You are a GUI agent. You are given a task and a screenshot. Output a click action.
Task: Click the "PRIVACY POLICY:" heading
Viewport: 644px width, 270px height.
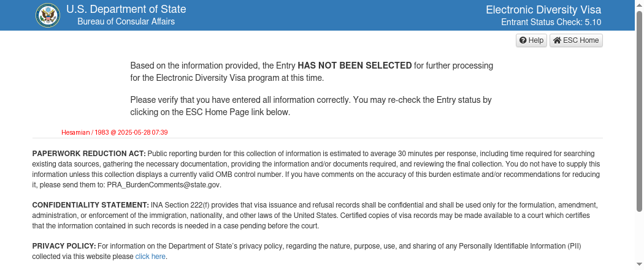[64, 246]
